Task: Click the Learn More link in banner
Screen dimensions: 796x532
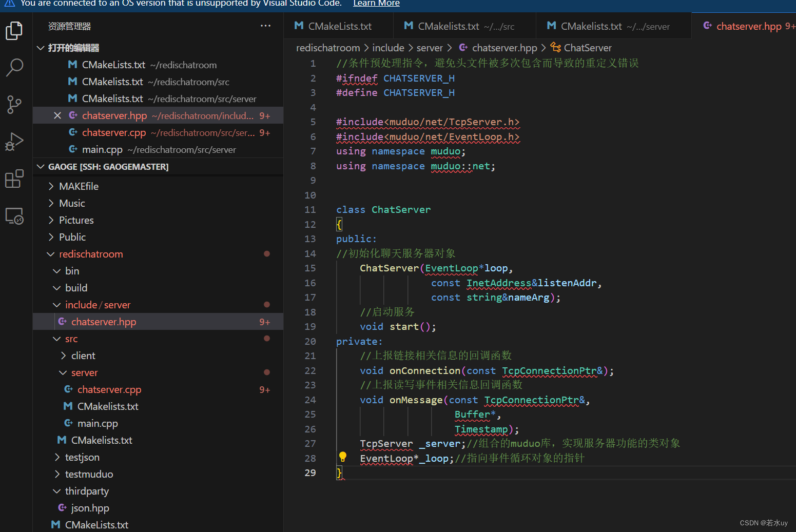Action: coord(376,4)
